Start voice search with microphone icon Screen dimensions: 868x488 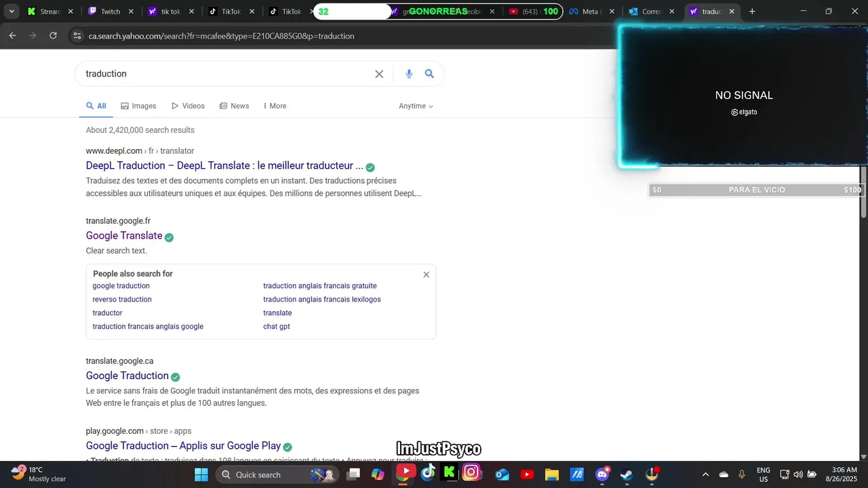tap(409, 74)
